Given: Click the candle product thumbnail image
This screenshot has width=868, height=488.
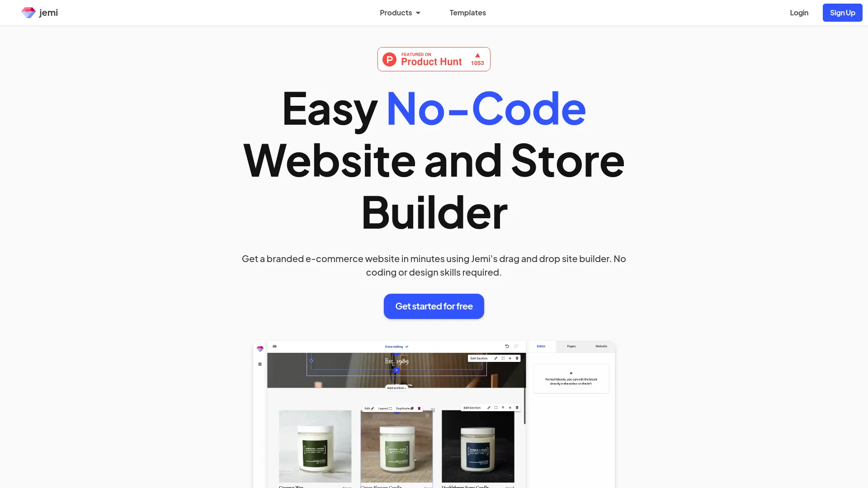Looking at the screenshot, I should click(x=395, y=446).
